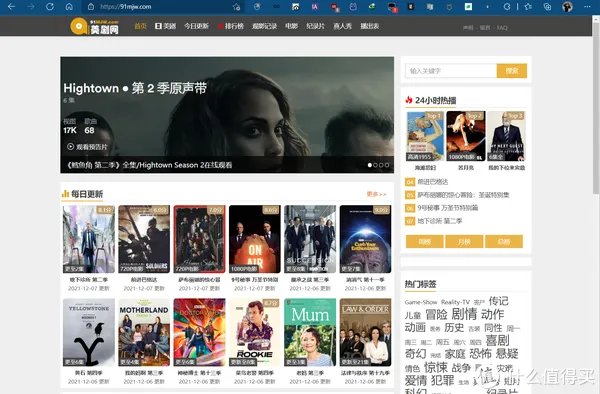Switch to the 月榜 ranking tab
The height and width of the screenshot is (394, 600).
464,241
